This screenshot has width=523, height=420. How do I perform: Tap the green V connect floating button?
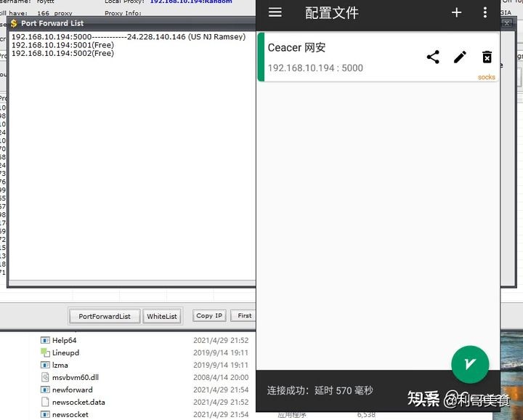tap(470, 364)
